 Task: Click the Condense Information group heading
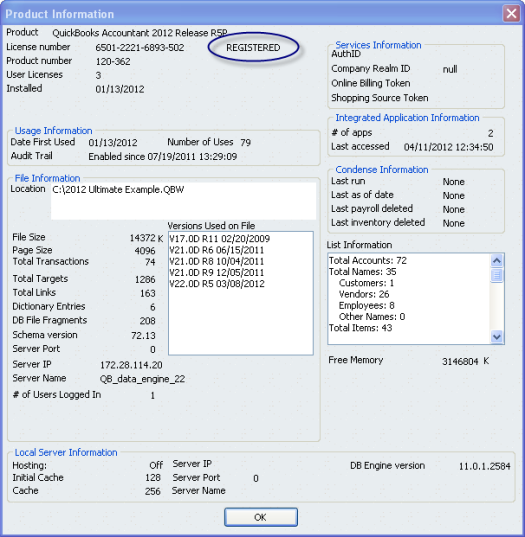(x=382, y=170)
